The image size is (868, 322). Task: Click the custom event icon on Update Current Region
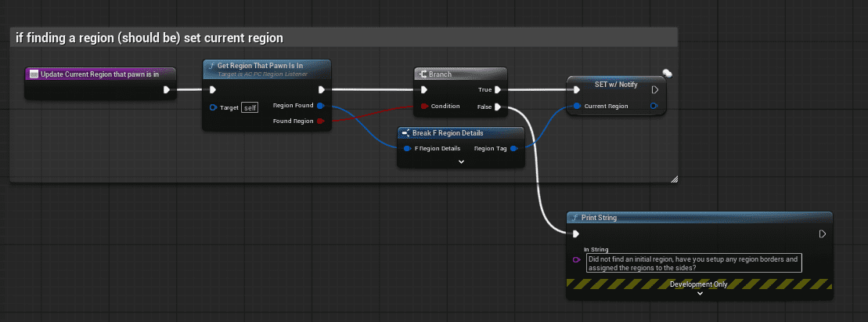coord(34,74)
